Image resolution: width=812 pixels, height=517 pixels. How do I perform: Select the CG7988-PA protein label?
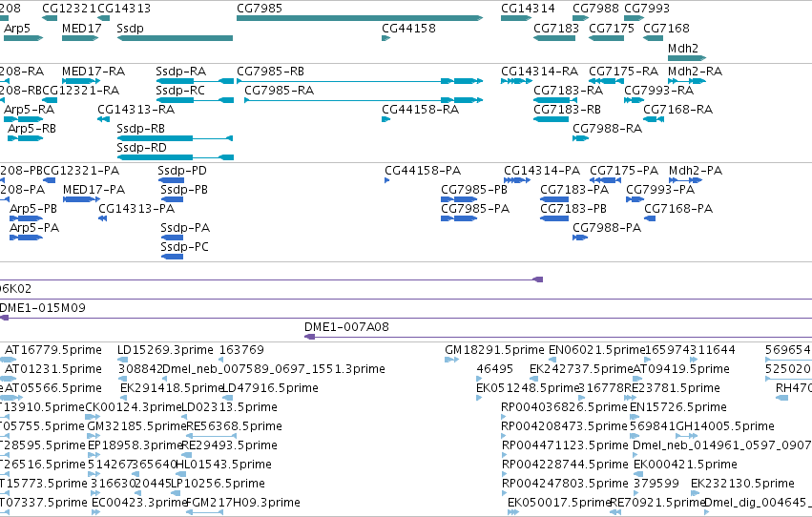point(608,228)
